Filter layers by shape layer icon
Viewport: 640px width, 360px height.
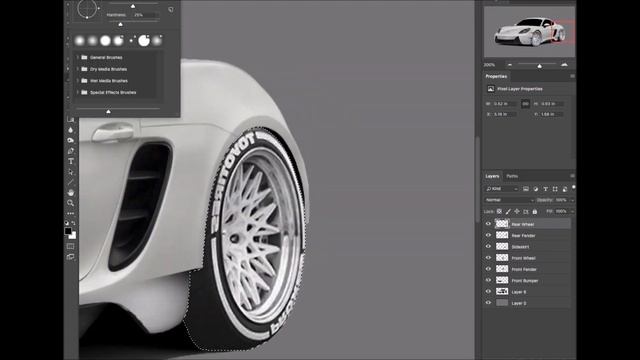click(555, 189)
